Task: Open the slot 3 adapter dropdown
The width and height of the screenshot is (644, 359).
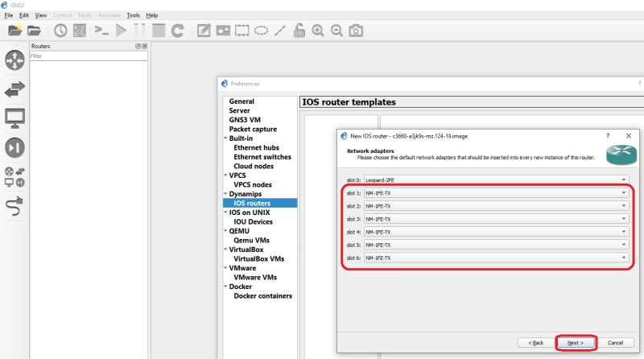Action: (x=496, y=219)
